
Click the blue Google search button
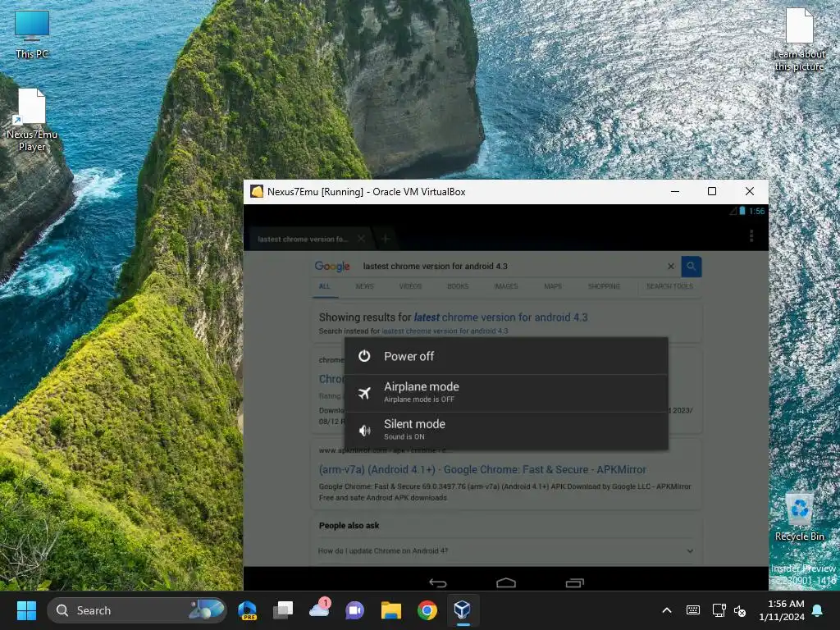pyautogui.click(x=691, y=267)
